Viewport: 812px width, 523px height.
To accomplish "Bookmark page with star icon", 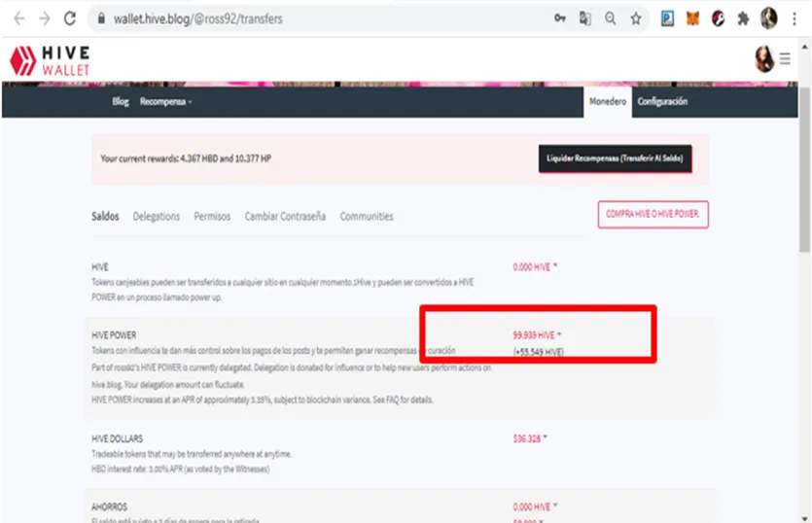I will pyautogui.click(x=636, y=19).
